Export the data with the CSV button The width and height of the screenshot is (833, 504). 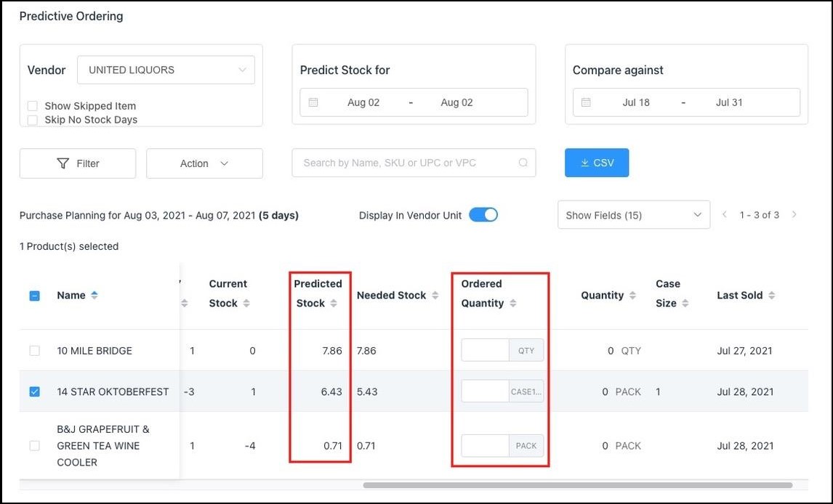point(597,162)
